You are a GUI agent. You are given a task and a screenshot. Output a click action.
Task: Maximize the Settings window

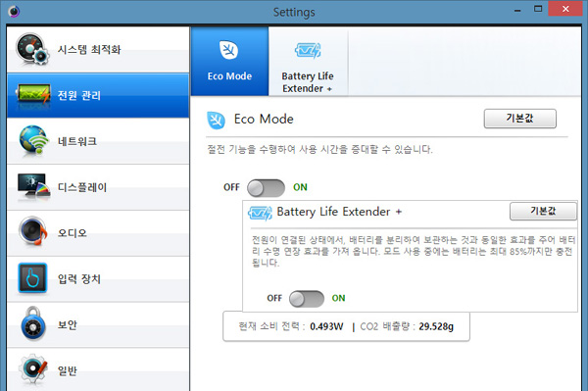pos(538,9)
